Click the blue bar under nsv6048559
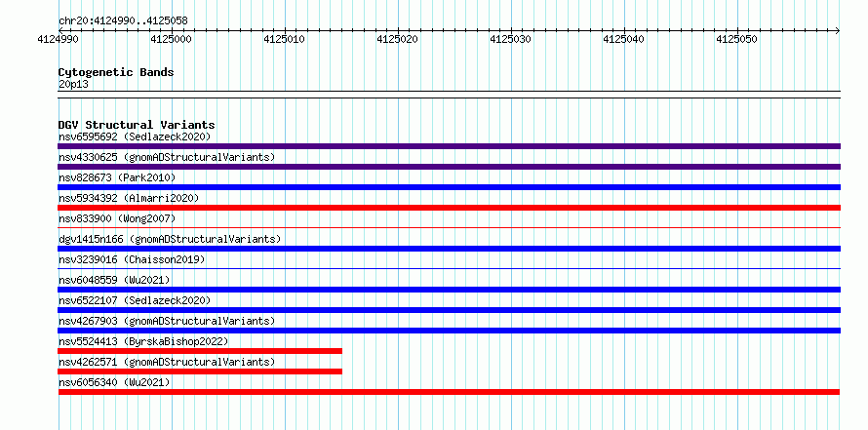868x430 pixels. tap(449, 290)
